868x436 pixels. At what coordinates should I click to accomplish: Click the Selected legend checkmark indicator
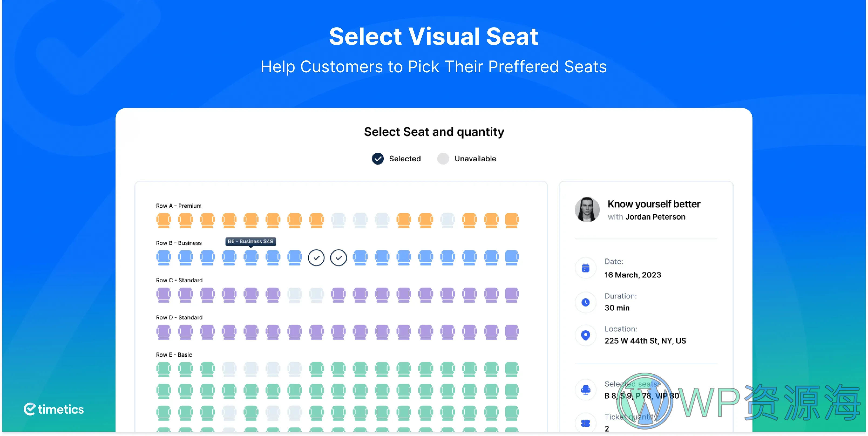point(377,159)
